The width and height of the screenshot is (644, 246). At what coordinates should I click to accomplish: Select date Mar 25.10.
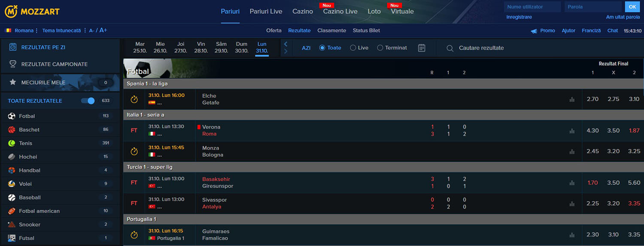[140, 47]
